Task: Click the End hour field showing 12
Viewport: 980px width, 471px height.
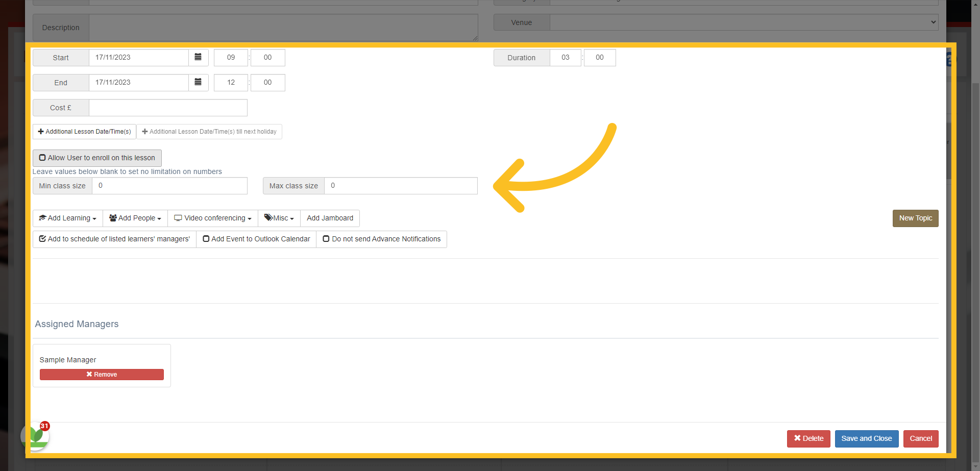Action: [x=231, y=82]
